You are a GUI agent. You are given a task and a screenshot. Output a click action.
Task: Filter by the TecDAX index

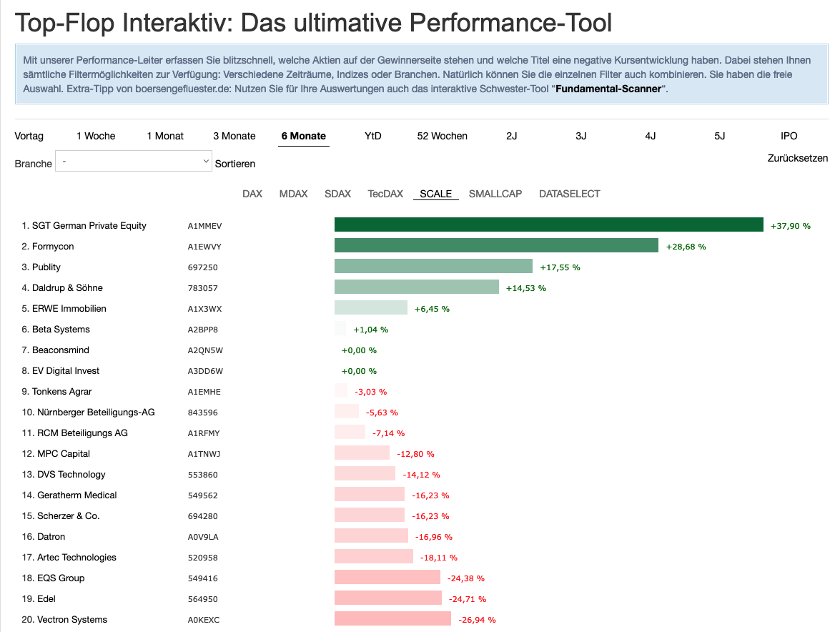point(385,194)
